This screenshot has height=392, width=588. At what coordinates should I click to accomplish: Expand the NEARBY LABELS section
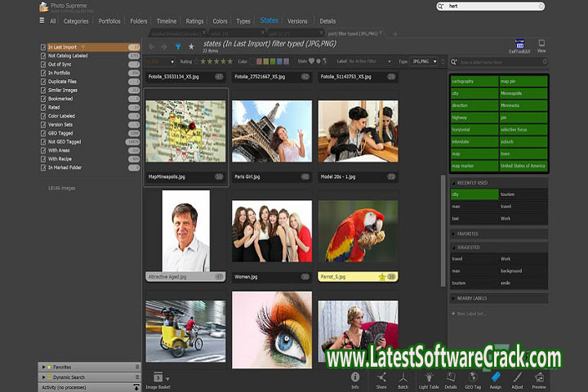pyautogui.click(x=453, y=299)
